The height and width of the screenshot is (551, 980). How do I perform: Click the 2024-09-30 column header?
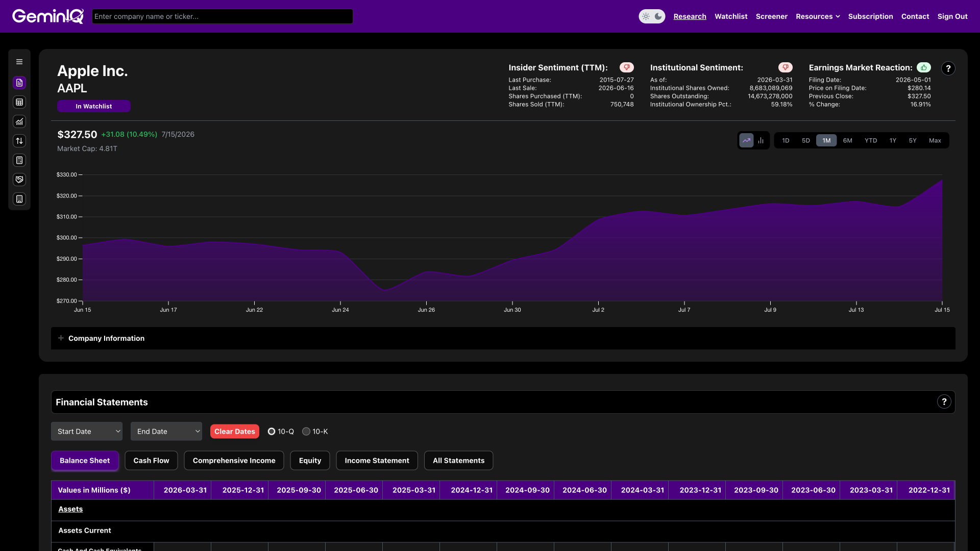click(x=526, y=490)
